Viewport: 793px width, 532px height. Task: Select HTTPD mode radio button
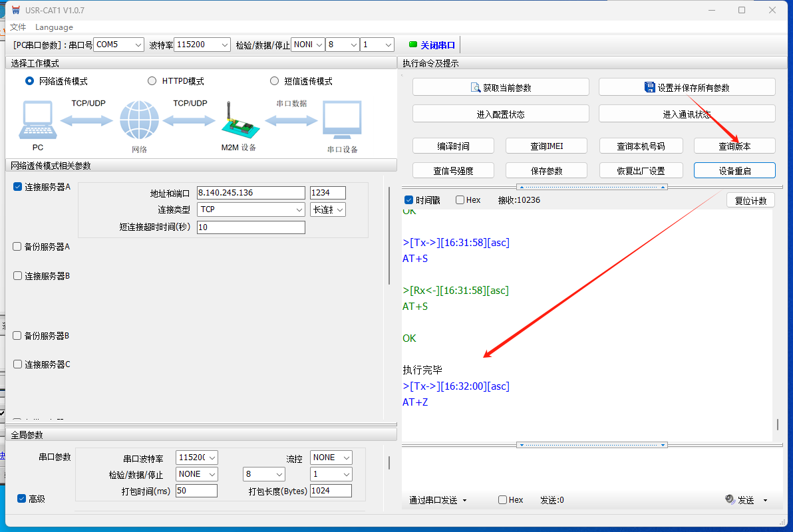(x=152, y=81)
